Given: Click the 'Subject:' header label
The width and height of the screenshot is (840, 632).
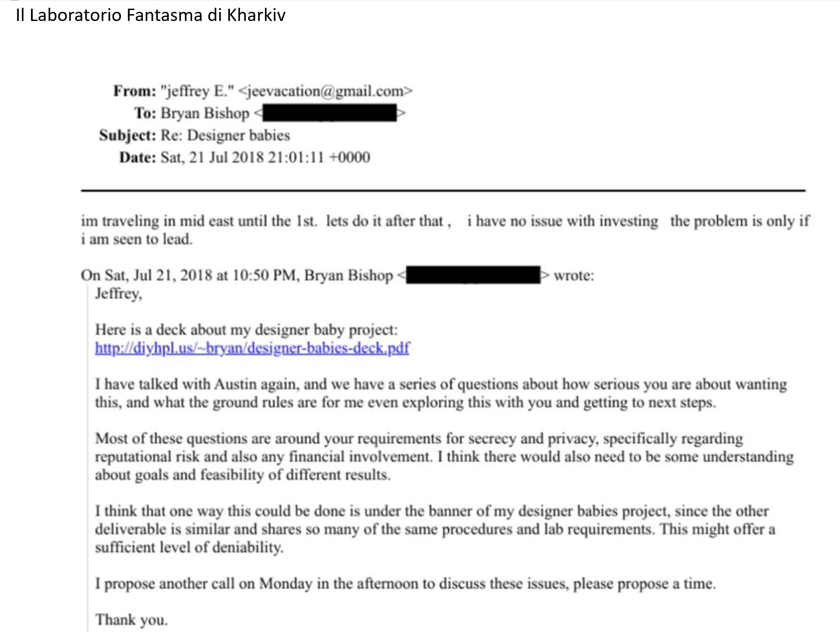Looking at the screenshot, I should coord(128,136).
